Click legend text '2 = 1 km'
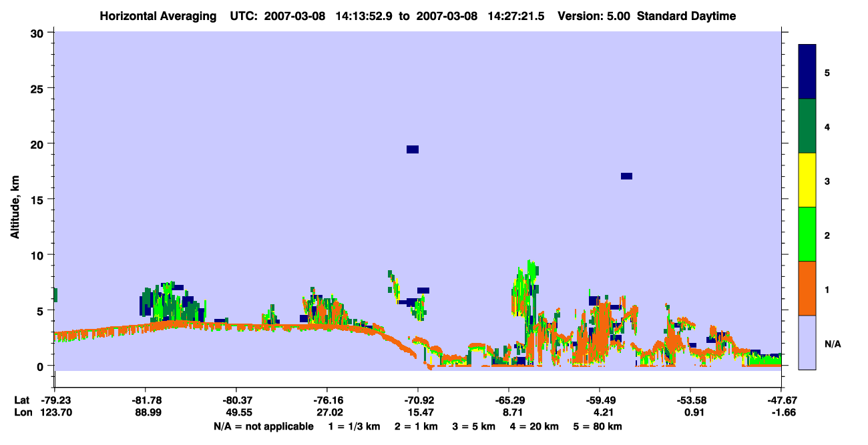The height and width of the screenshot is (445, 868). tap(418, 426)
